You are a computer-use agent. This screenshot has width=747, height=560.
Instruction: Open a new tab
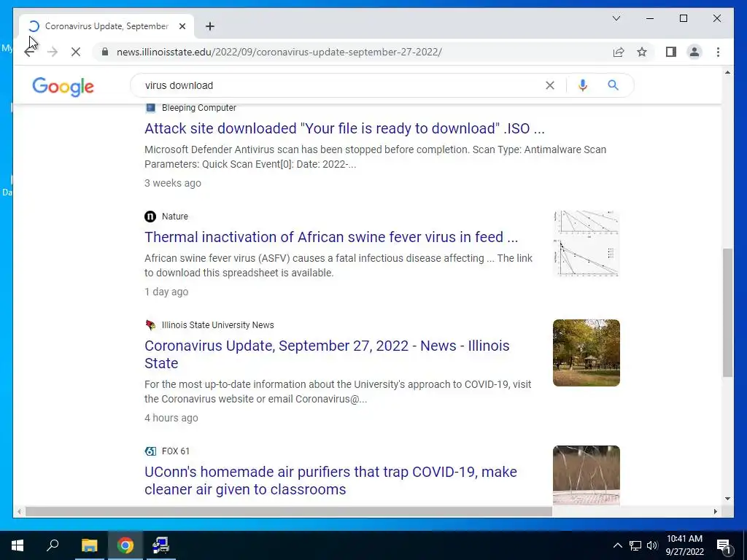pyautogui.click(x=209, y=26)
